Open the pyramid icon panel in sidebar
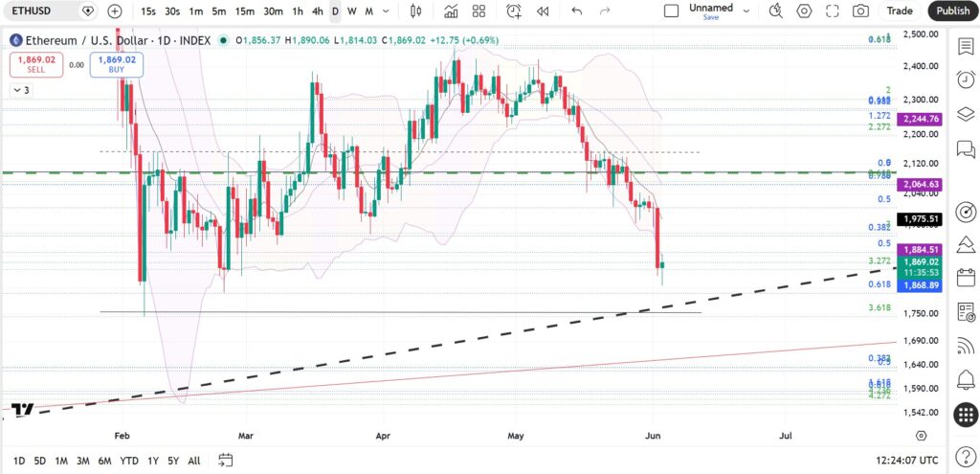The height and width of the screenshot is (474, 980). coord(966,243)
